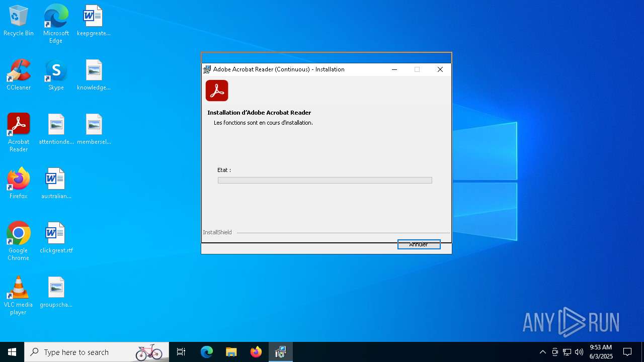
Task: Open Acrobat Reader desktop shortcut
Action: [19, 133]
